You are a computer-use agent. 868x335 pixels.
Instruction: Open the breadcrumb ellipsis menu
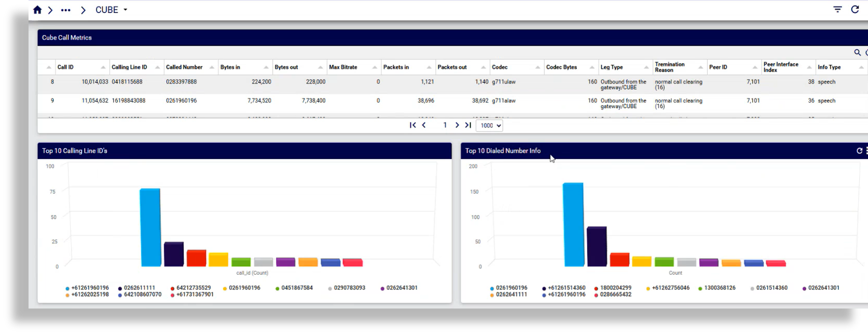click(x=65, y=10)
